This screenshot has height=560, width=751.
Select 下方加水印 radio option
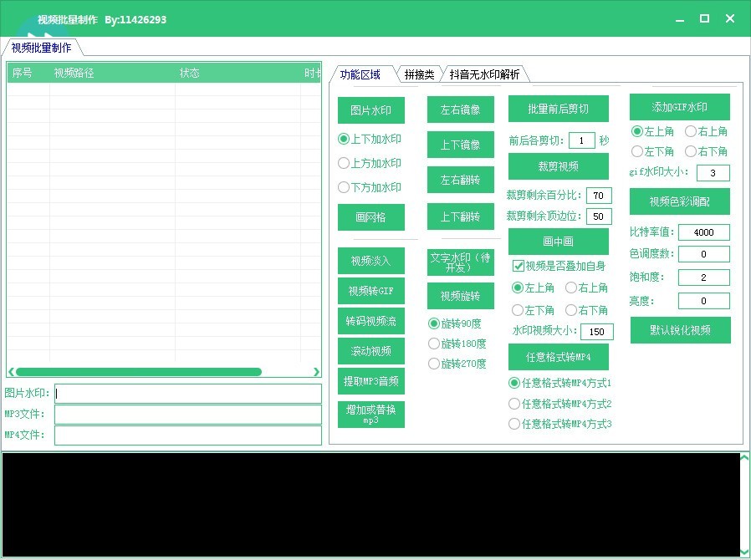370,187
